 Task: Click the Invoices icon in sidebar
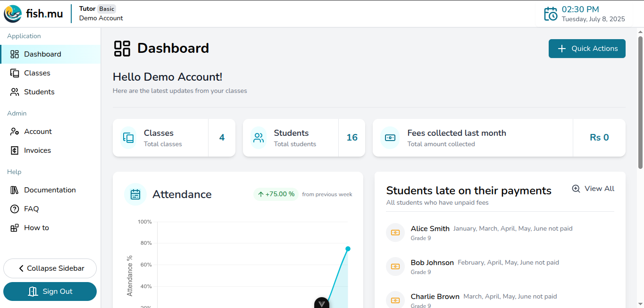pos(15,150)
